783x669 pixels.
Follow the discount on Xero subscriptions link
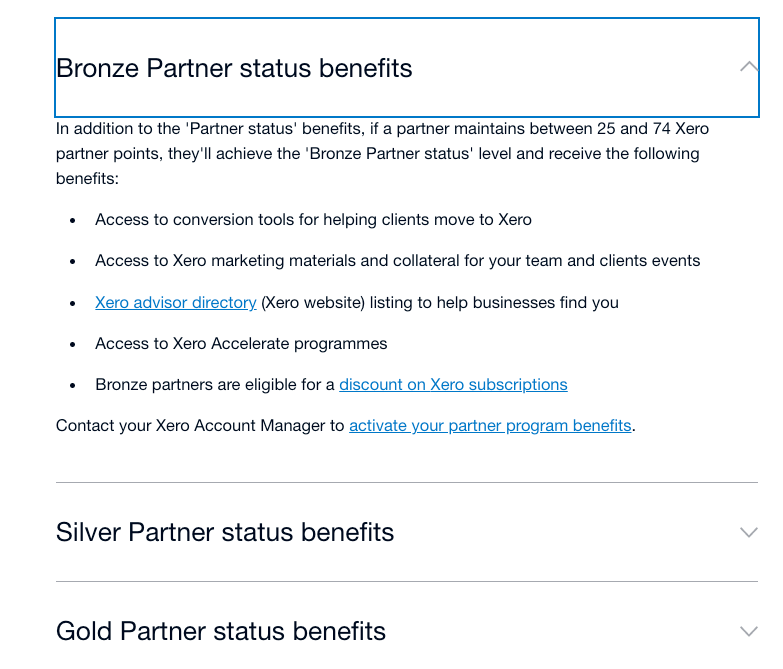point(453,384)
